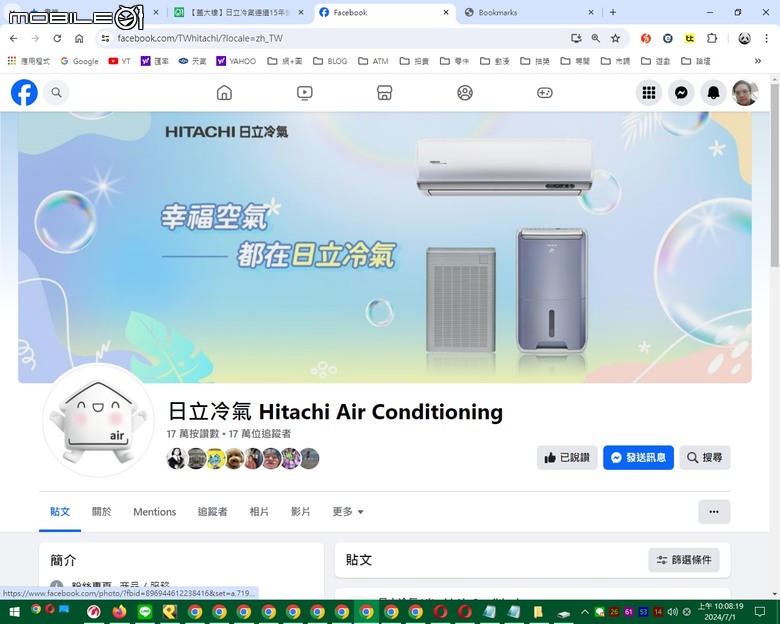Open the Windows Start button
780x624 pixels.
point(14,612)
